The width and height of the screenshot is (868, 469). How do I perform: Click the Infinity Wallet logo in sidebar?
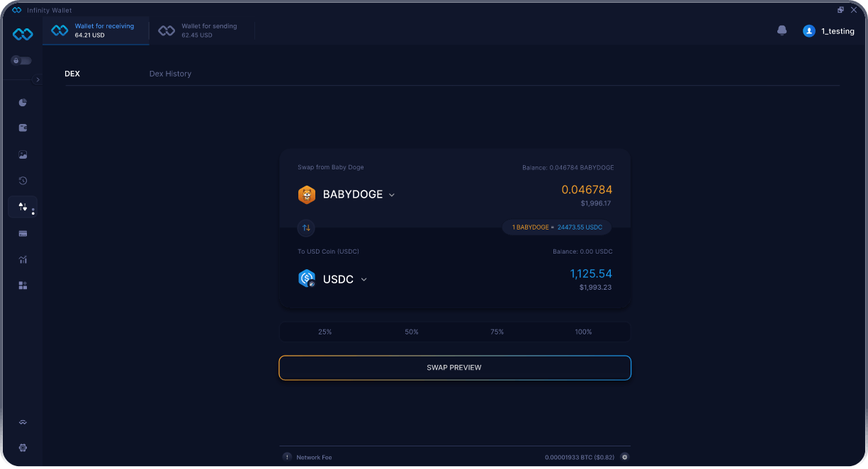tap(23, 34)
